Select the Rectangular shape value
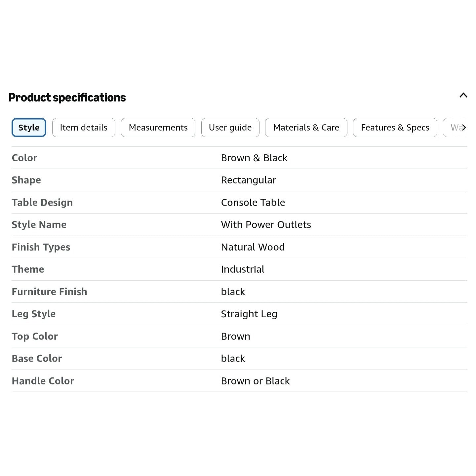Image resolution: width=476 pixels, height=476 pixels. 248,180
